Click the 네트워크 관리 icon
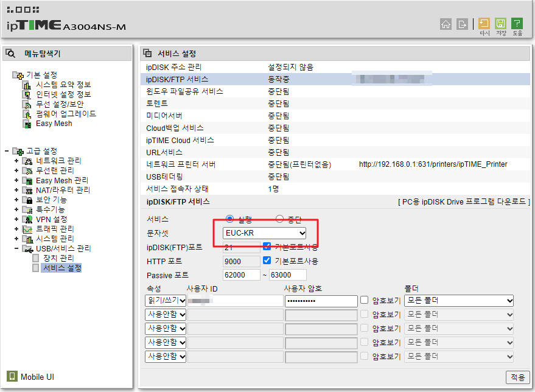 pos(27,161)
